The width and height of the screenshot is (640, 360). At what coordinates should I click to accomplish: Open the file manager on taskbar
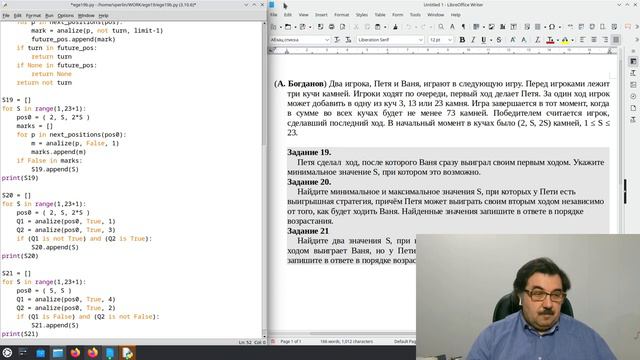click(x=58, y=353)
